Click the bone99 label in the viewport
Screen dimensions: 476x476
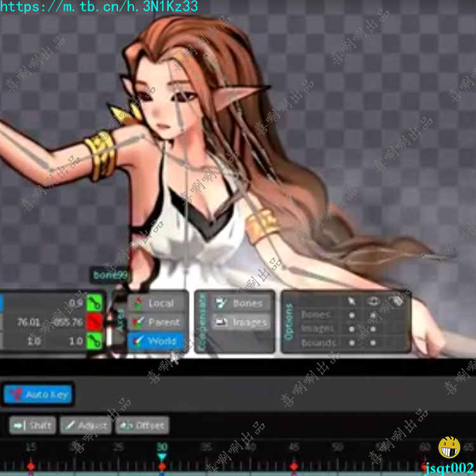(x=110, y=275)
